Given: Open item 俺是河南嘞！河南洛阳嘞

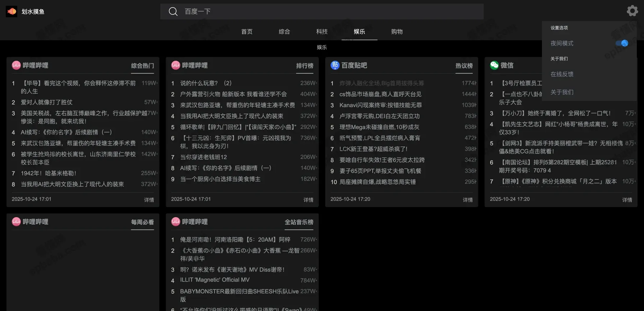Looking at the screenshot, I should [235, 239].
